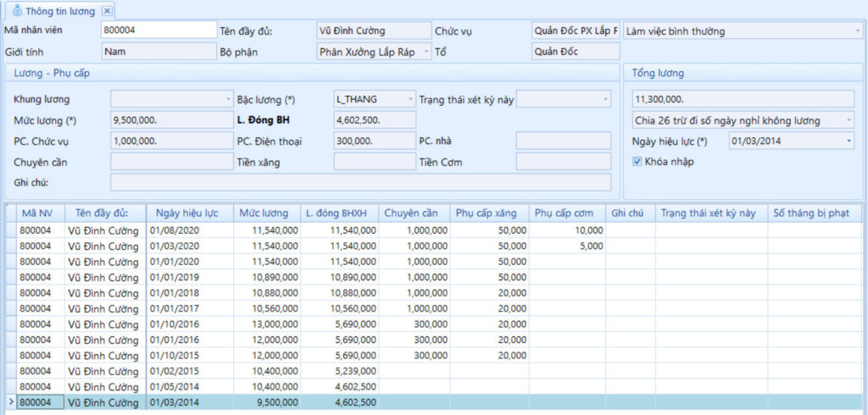Sort by the Ngày hiệu lực column header
Viewport: 868px width, 415px height.
189,213
